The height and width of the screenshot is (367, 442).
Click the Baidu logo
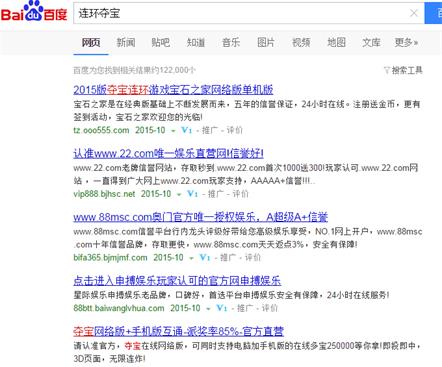click(x=34, y=12)
